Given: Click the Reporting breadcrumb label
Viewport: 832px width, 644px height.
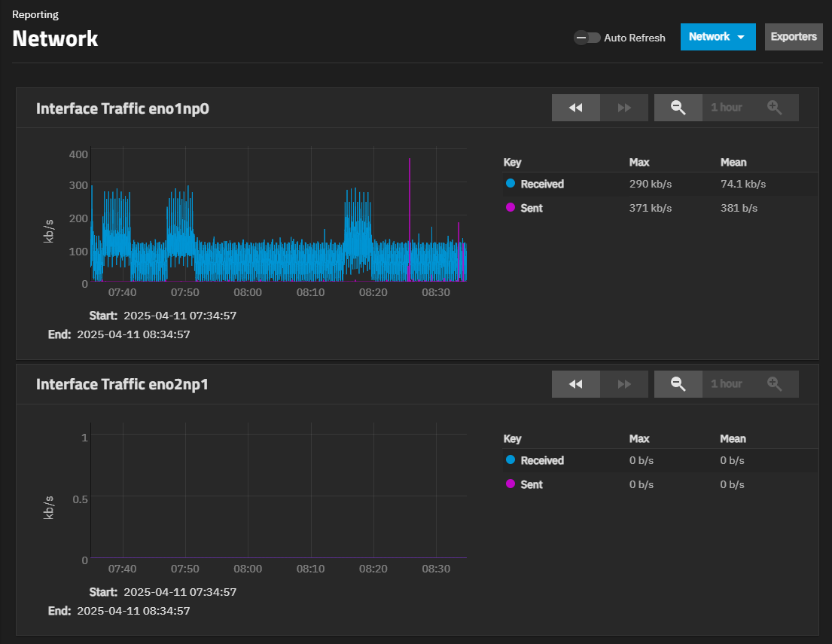Looking at the screenshot, I should (x=35, y=14).
